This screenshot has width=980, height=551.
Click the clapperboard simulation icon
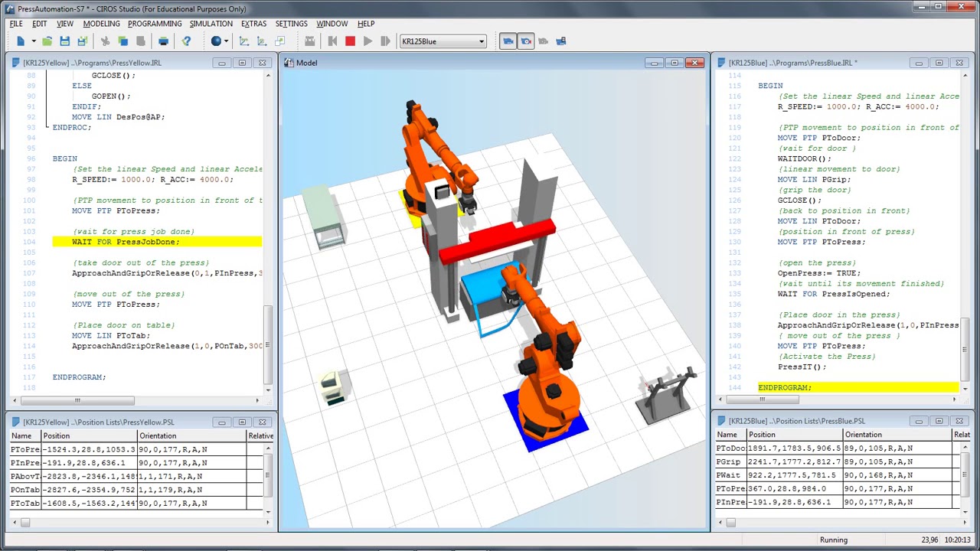pos(309,41)
